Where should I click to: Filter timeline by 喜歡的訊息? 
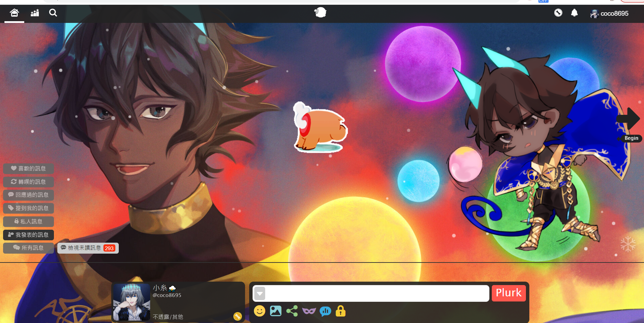28,169
